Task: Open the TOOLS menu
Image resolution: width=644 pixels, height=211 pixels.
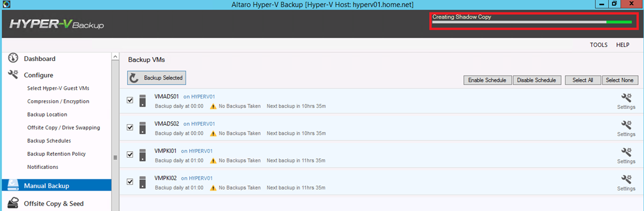Action: click(599, 45)
